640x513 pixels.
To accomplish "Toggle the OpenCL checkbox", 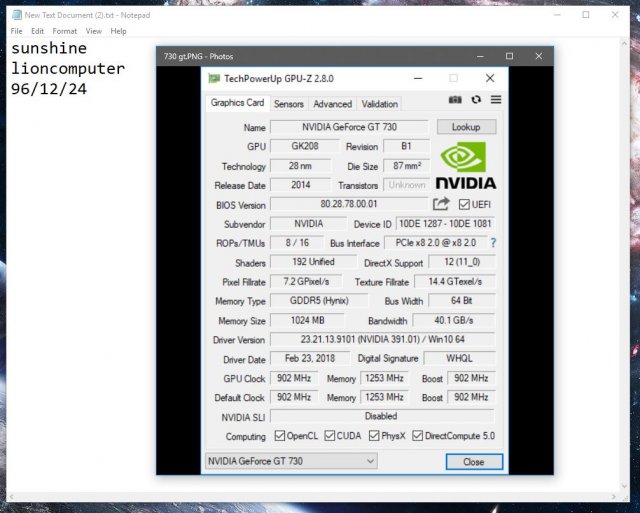I will coord(280,436).
